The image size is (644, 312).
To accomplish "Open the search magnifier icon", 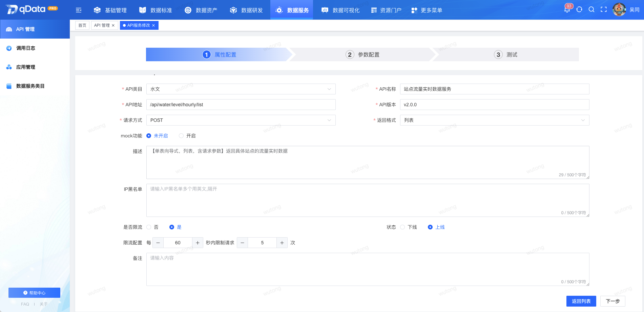I will coord(591,9).
